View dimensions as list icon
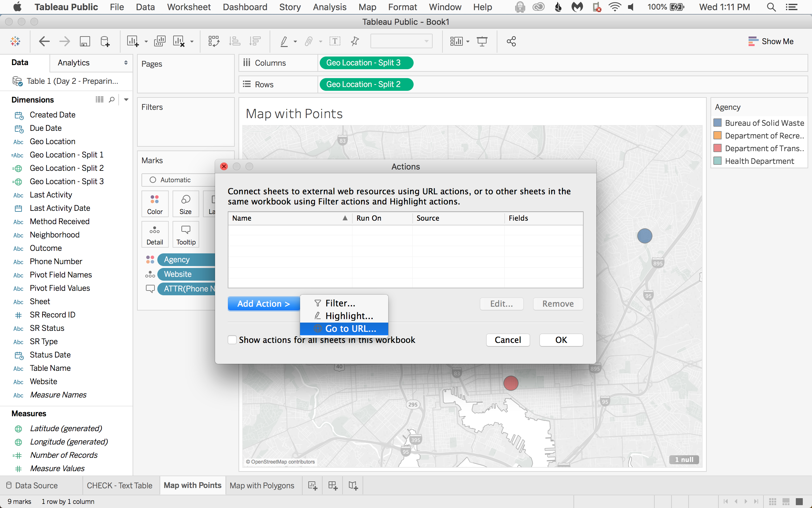 point(99,99)
